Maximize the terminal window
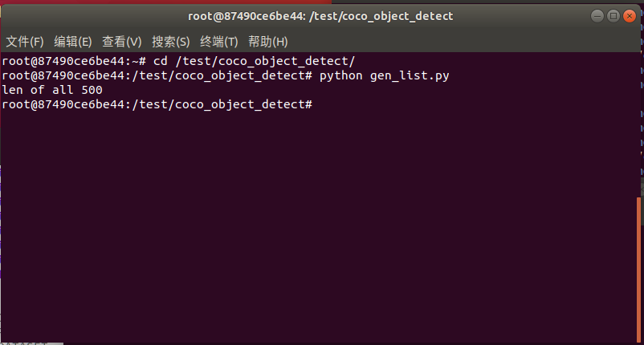This screenshot has width=644, height=345. click(613, 15)
